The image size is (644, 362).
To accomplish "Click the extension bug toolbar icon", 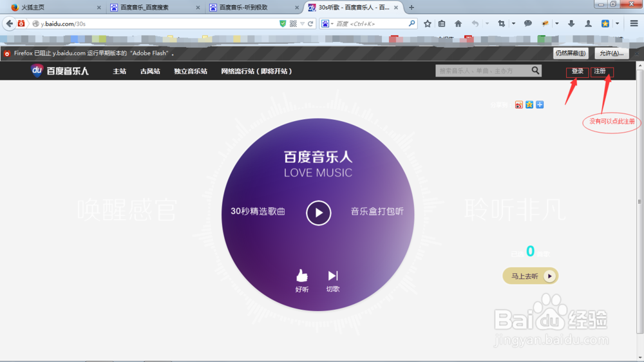I will point(545,24).
